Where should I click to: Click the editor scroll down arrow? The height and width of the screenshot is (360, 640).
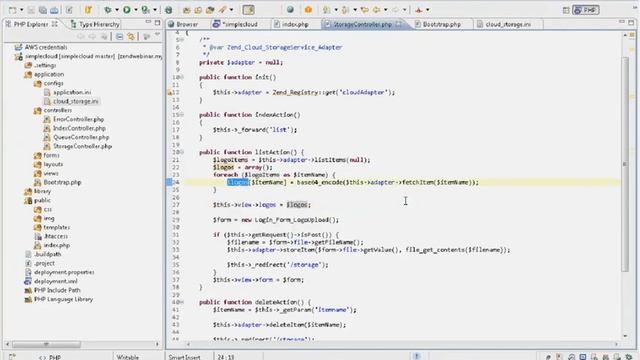626,336
